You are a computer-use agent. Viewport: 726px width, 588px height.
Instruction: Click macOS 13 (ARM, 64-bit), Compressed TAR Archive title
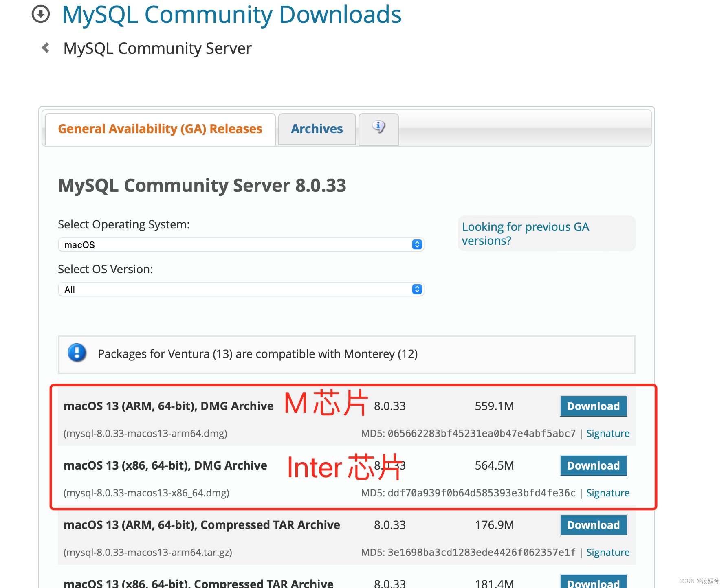(x=202, y=525)
